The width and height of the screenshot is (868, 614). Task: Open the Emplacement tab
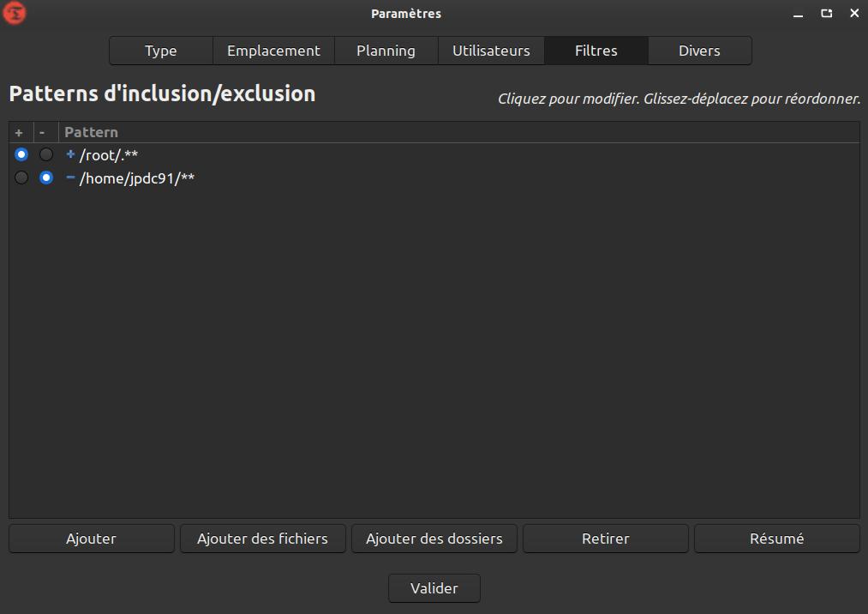(x=273, y=51)
